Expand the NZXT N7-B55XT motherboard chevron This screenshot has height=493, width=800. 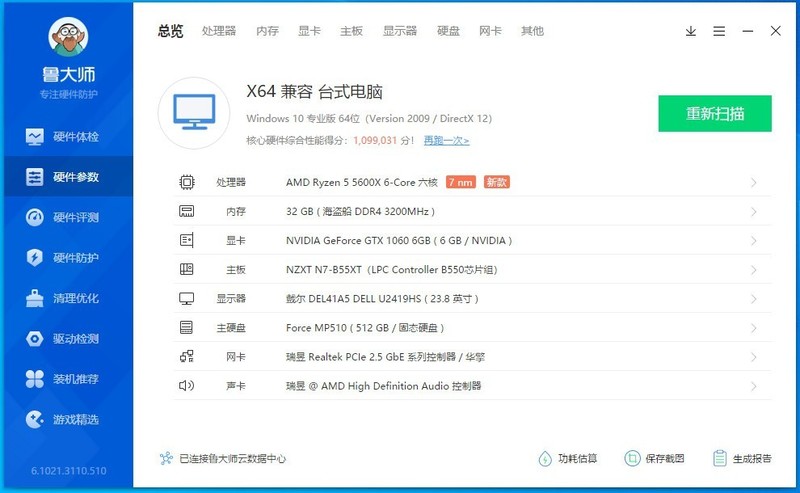coord(754,270)
